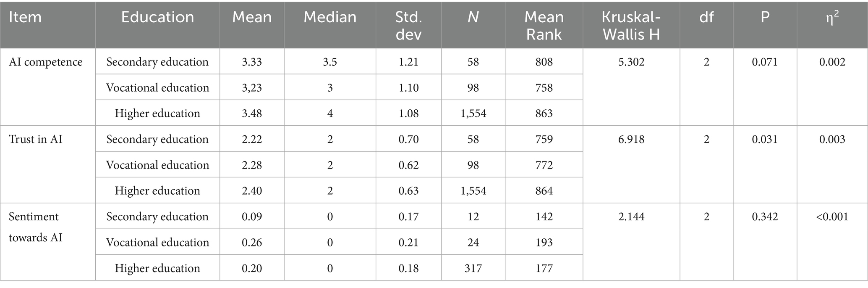Click the mean value 3.48
The image size is (868, 288).
[x=252, y=113]
